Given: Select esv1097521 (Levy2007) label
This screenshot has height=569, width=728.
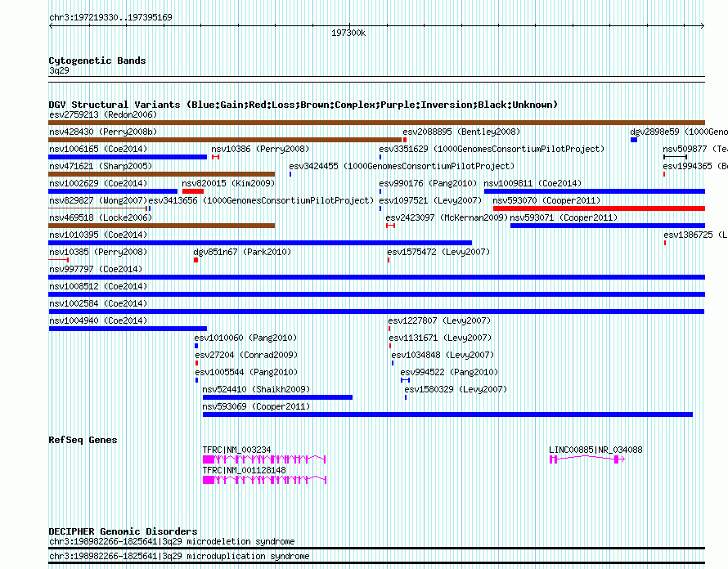Looking at the screenshot, I should pos(430,200).
